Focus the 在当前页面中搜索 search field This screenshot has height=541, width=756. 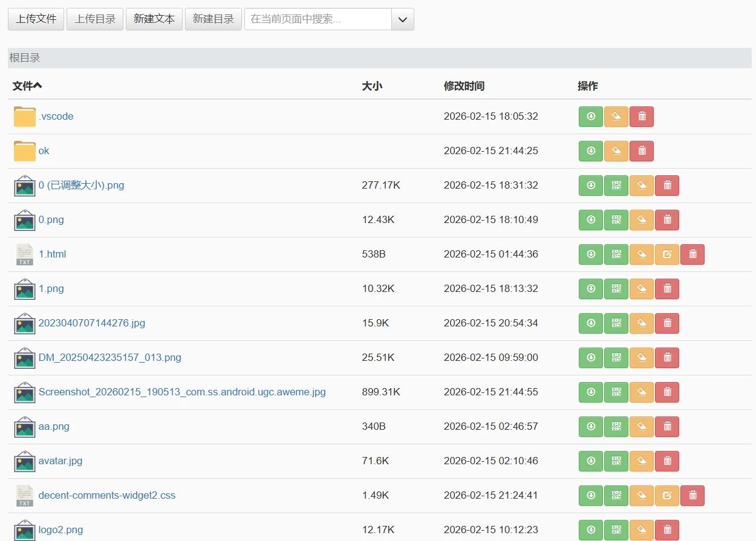click(x=318, y=19)
